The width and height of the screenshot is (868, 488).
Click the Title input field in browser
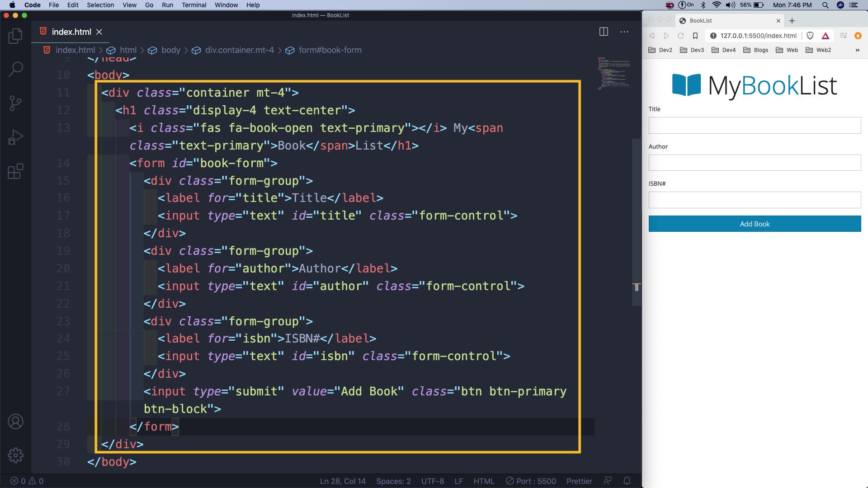pos(755,126)
